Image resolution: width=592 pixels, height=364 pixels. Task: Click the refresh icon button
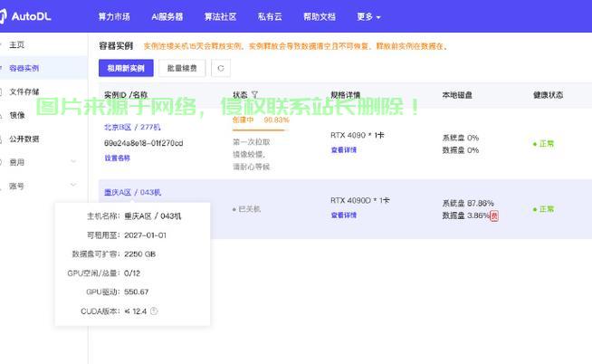(221, 68)
